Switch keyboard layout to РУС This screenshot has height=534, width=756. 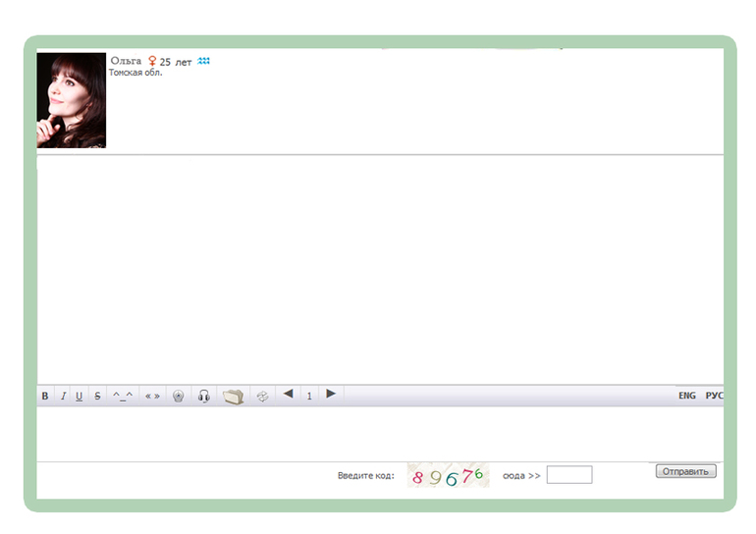click(714, 397)
